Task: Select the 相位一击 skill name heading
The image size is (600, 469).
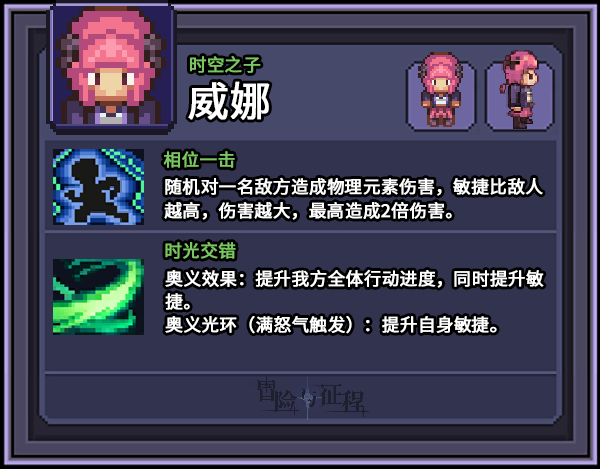Action: (x=199, y=160)
